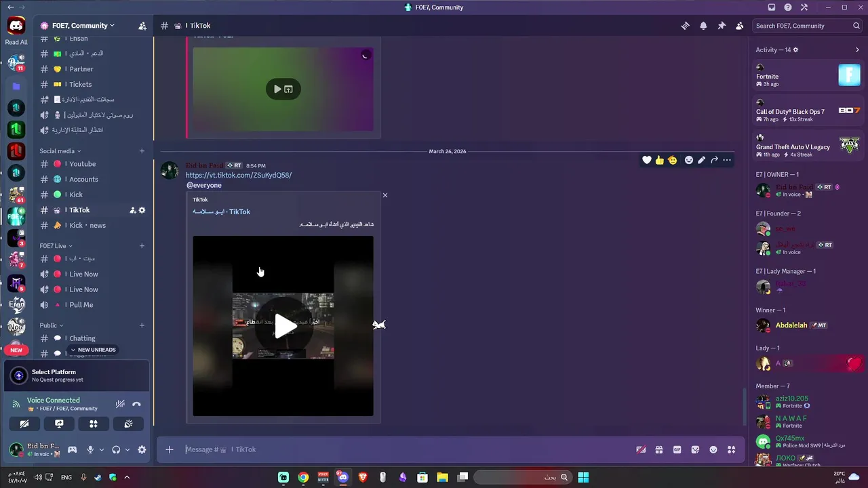
Task: Open headphone output options arrow
Action: pyautogui.click(x=127, y=449)
